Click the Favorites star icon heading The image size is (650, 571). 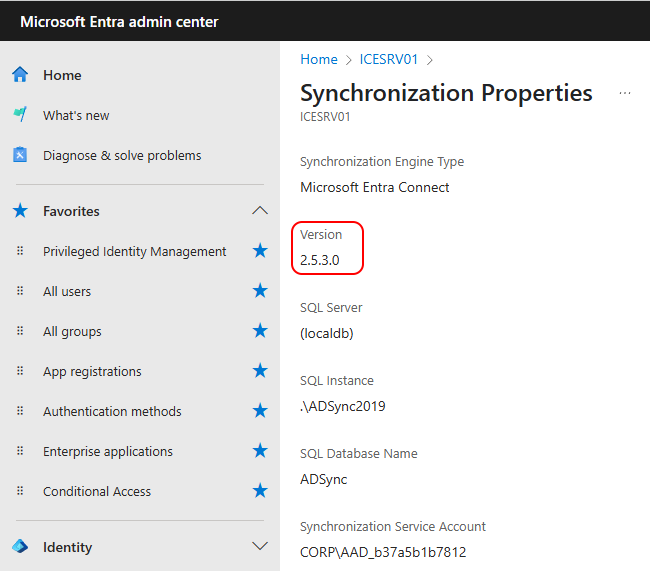click(20, 211)
